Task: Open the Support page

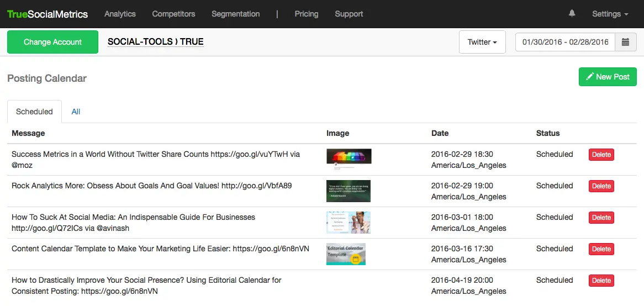Action: pos(349,14)
